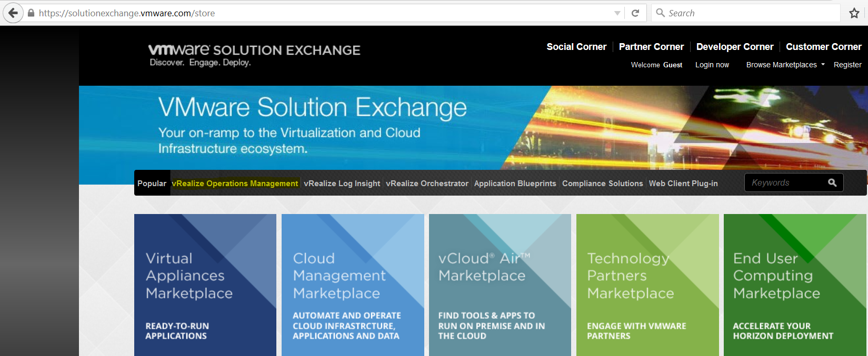Select Application Blueprints filter
The width and height of the screenshot is (868, 356).
(515, 184)
